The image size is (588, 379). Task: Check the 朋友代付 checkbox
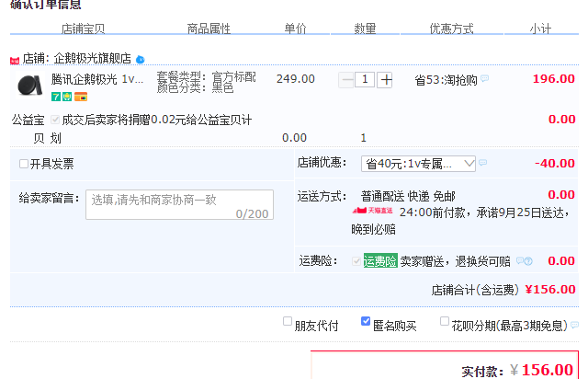pyautogui.click(x=288, y=321)
